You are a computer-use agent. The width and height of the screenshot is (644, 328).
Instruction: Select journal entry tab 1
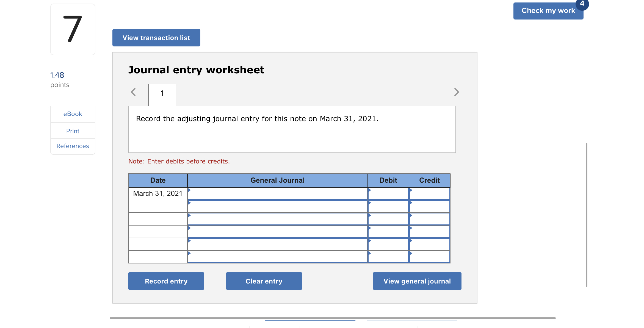click(x=162, y=94)
